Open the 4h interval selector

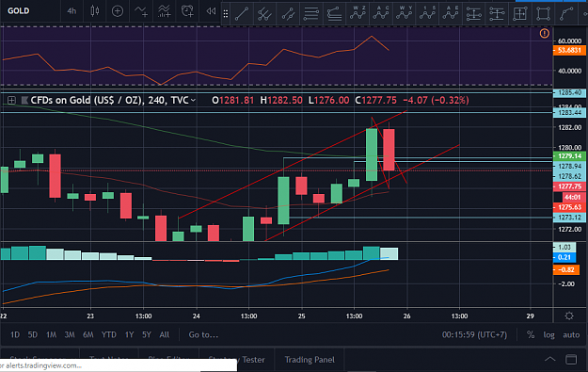coord(72,11)
